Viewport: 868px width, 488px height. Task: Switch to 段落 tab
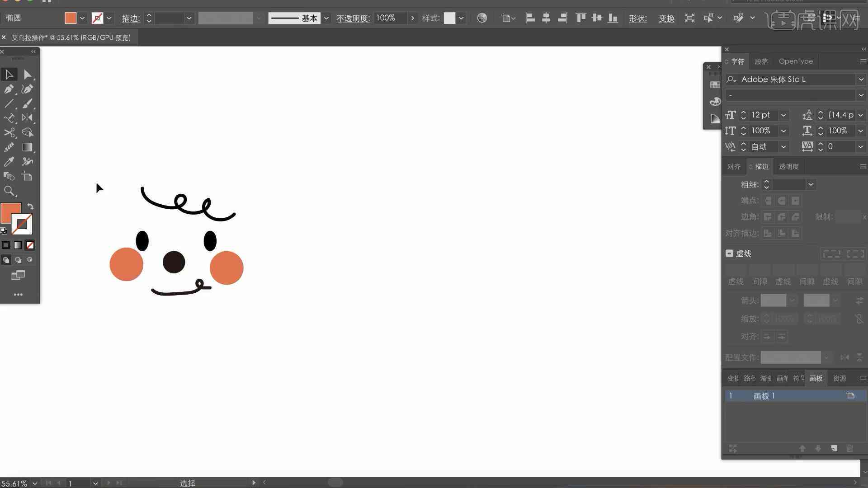point(761,61)
